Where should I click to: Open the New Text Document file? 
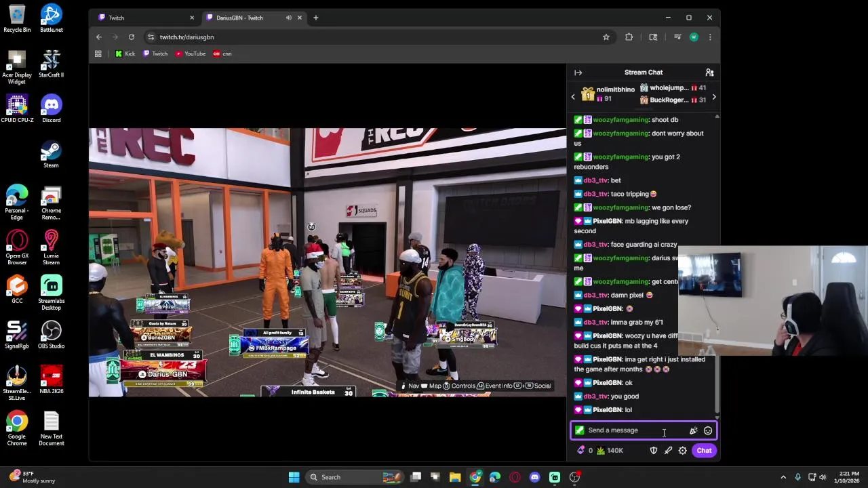click(x=52, y=428)
